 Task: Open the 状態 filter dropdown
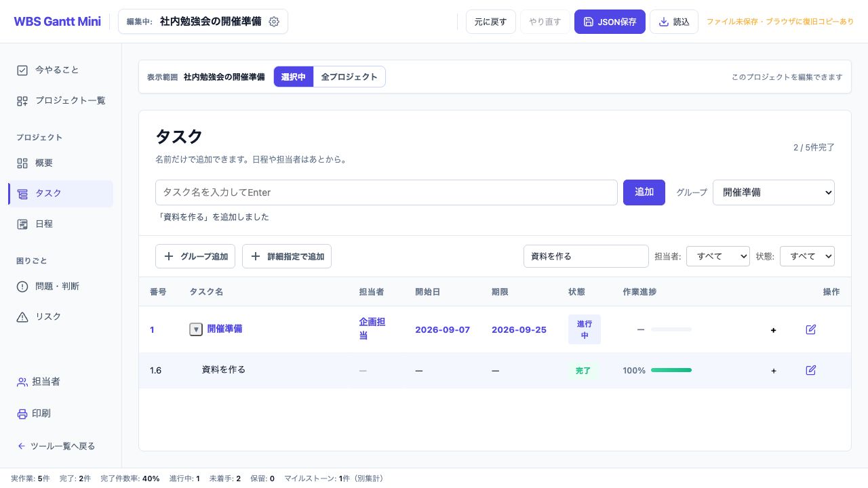(807, 256)
